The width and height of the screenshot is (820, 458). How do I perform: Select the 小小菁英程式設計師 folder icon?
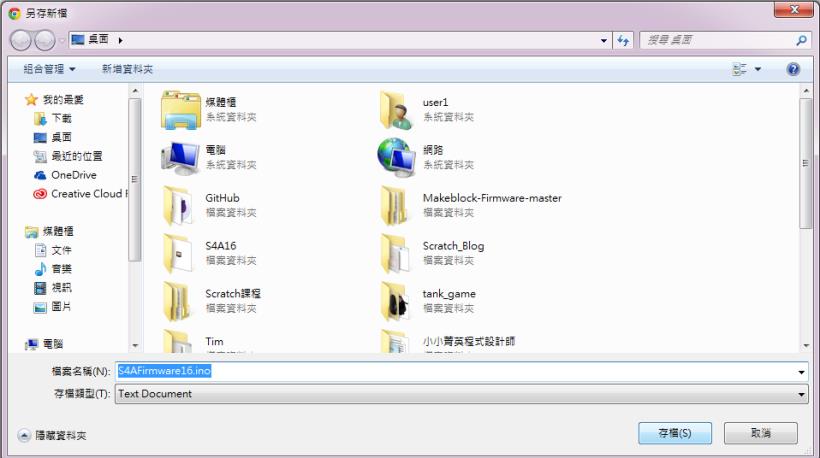point(396,341)
